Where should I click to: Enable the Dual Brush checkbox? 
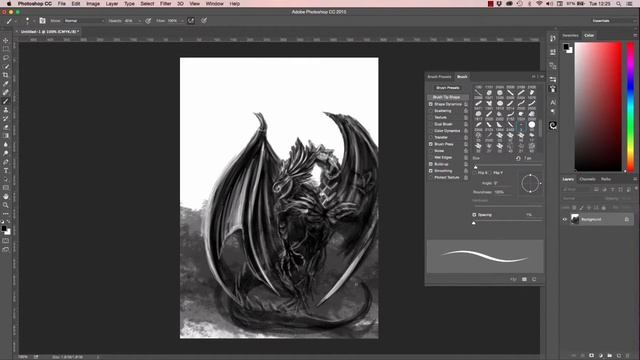click(431, 124)
